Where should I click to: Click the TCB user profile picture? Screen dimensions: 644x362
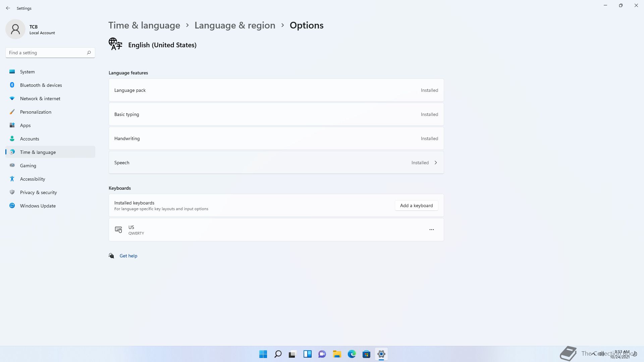pos(15,29)
